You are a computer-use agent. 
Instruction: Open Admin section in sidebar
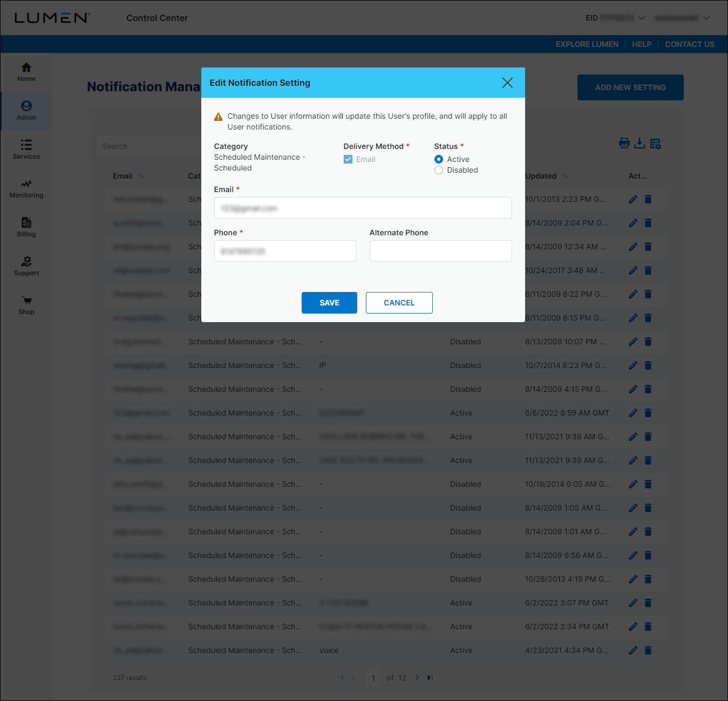tap(26, 111)
